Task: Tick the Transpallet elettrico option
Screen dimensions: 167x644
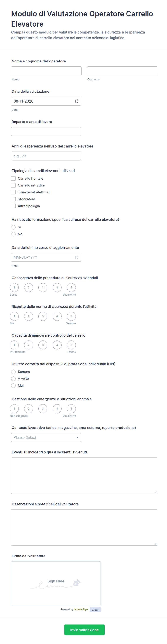Action: (x=13, y=192)
